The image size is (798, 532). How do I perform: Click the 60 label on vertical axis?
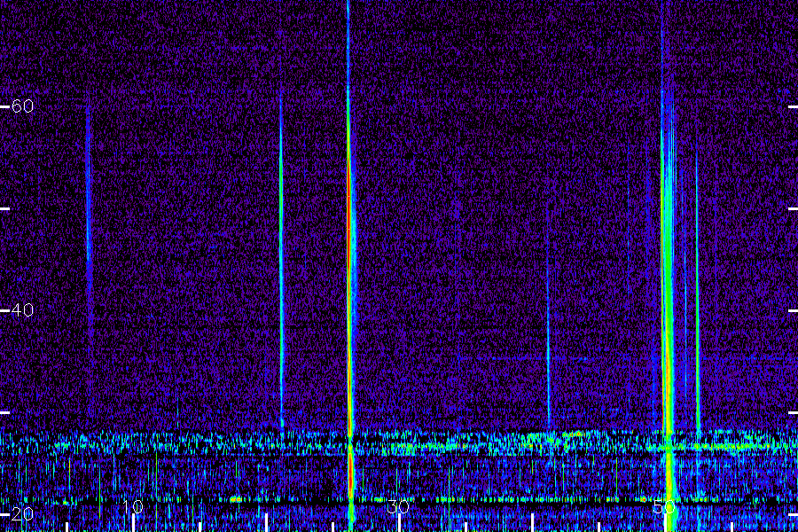tap(22, 106)
